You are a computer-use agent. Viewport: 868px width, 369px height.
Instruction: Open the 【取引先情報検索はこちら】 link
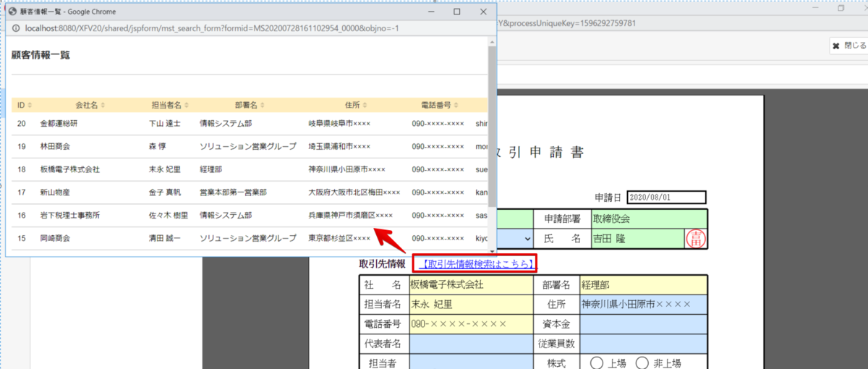[x=475, y=264]
